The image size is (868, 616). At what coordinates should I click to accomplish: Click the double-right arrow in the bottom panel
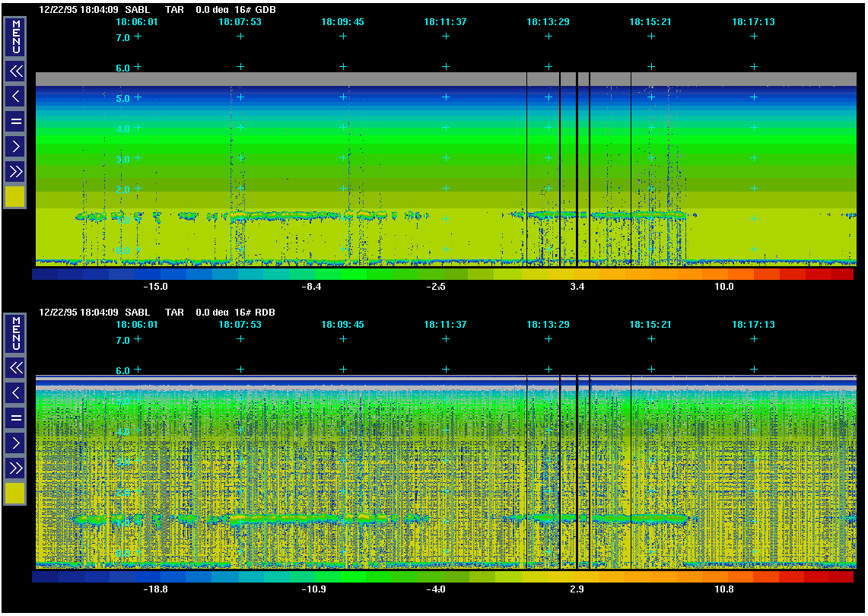15,467
